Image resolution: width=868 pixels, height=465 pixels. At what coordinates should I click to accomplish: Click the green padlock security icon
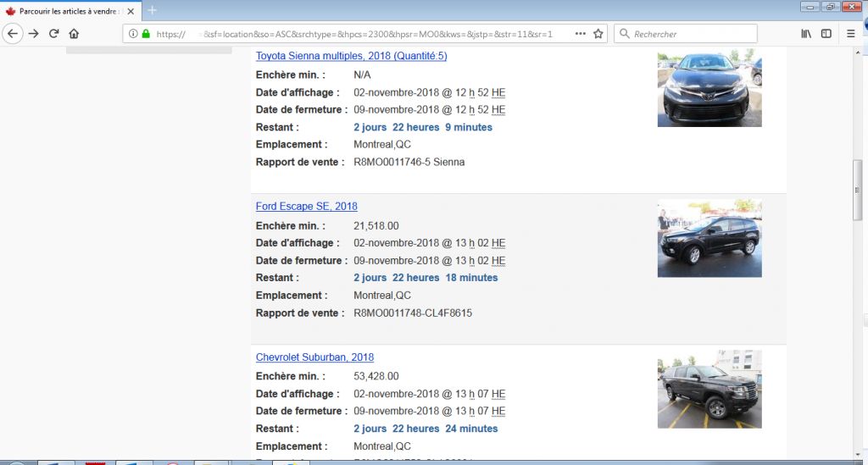point(146,34)
